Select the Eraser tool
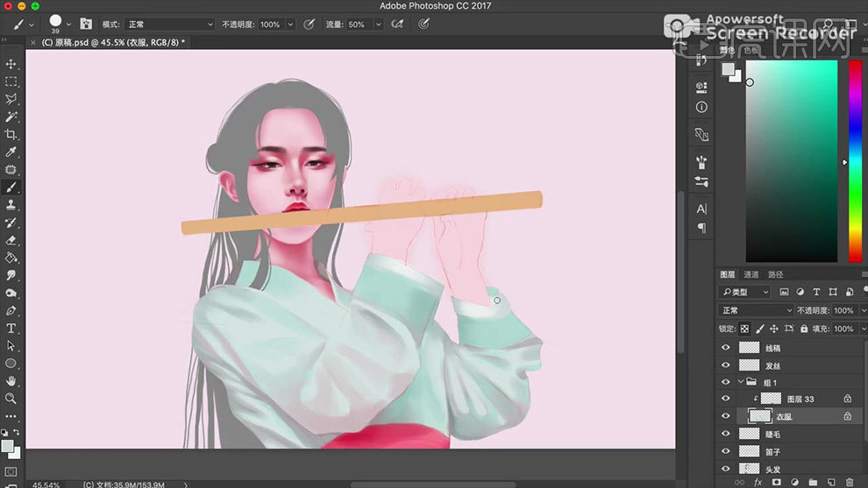868x488 pixels. tap(11, 240)
